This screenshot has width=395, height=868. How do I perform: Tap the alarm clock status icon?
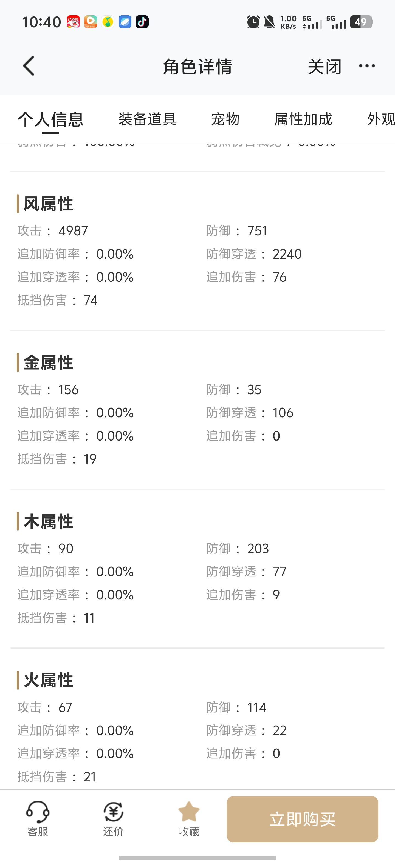tap(253, 22)
